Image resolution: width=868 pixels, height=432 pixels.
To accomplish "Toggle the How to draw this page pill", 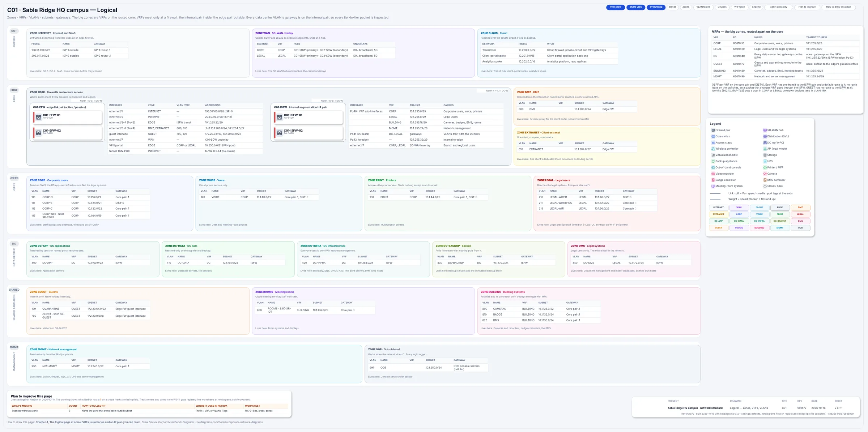I will coord(838,7).
